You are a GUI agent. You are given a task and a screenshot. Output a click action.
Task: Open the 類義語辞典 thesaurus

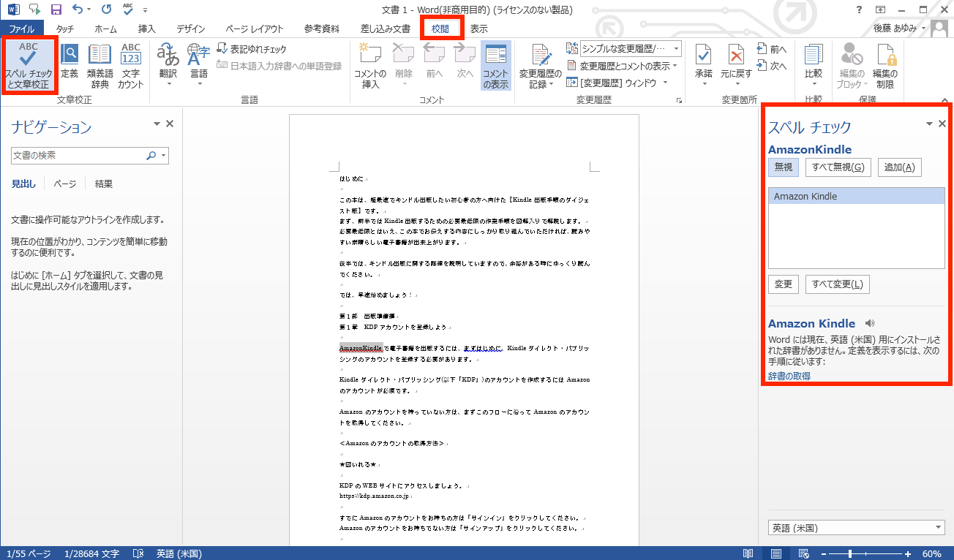point(99,66)
